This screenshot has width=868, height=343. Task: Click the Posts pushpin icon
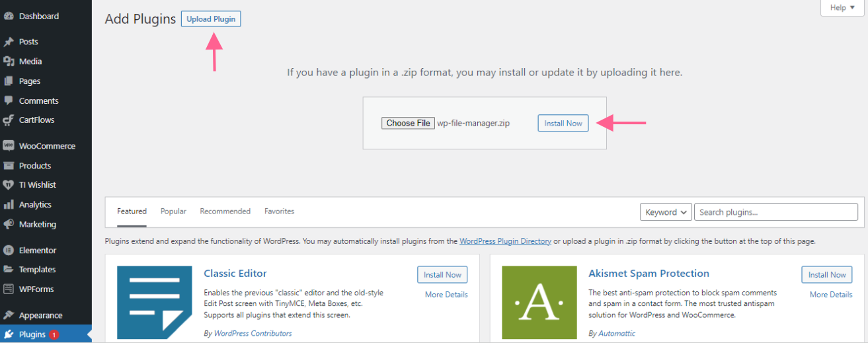coord(9,42)
